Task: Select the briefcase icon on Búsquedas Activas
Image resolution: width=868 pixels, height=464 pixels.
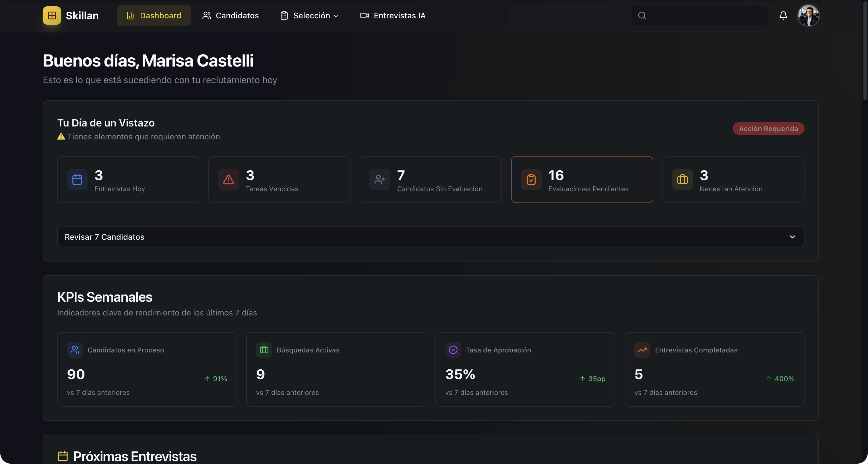Action: tap(264, 350)
